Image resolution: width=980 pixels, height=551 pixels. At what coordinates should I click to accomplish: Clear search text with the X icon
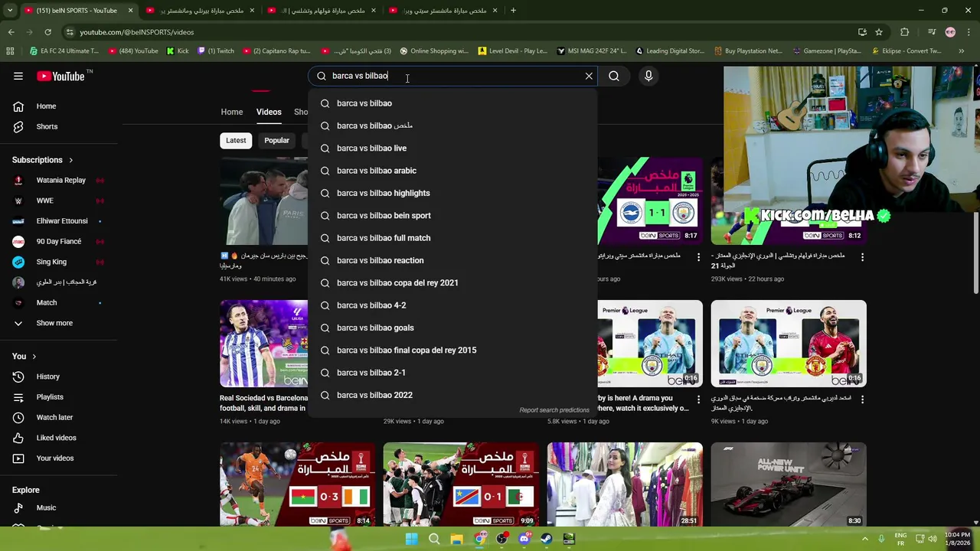click(589, 76)
